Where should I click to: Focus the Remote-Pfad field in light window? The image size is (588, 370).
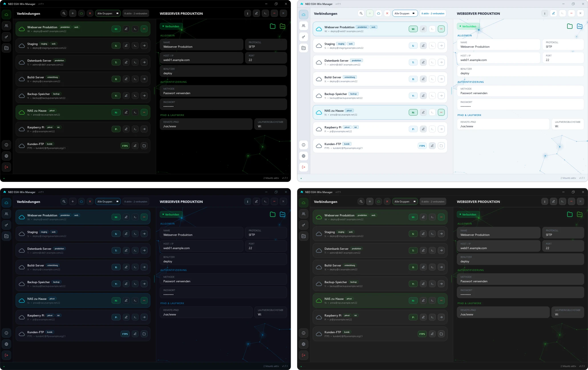click(503, 124)
